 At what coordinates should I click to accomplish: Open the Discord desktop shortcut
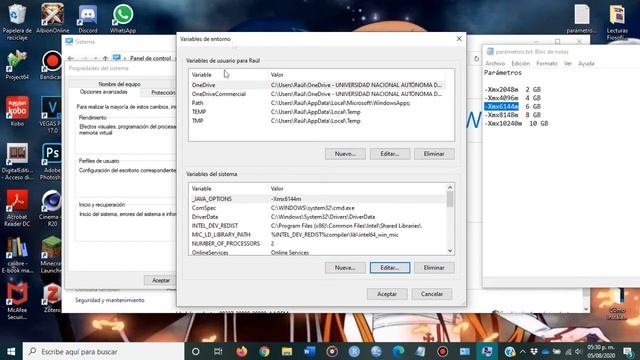[x=88, y=18]
